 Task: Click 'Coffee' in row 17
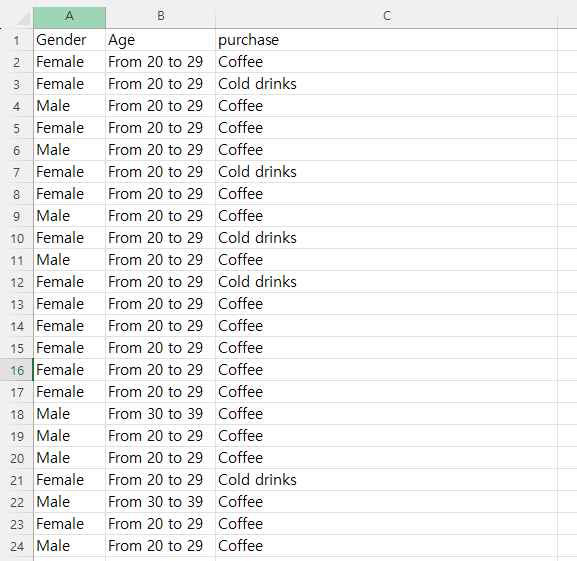[x=240, y=392]
